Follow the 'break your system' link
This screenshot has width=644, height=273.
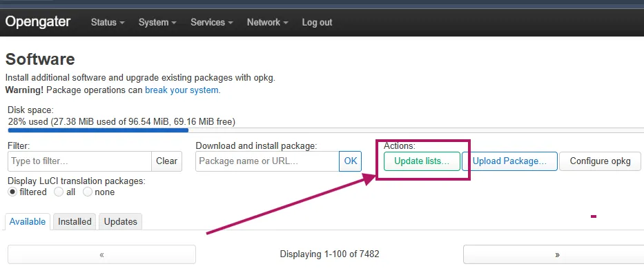182,90
